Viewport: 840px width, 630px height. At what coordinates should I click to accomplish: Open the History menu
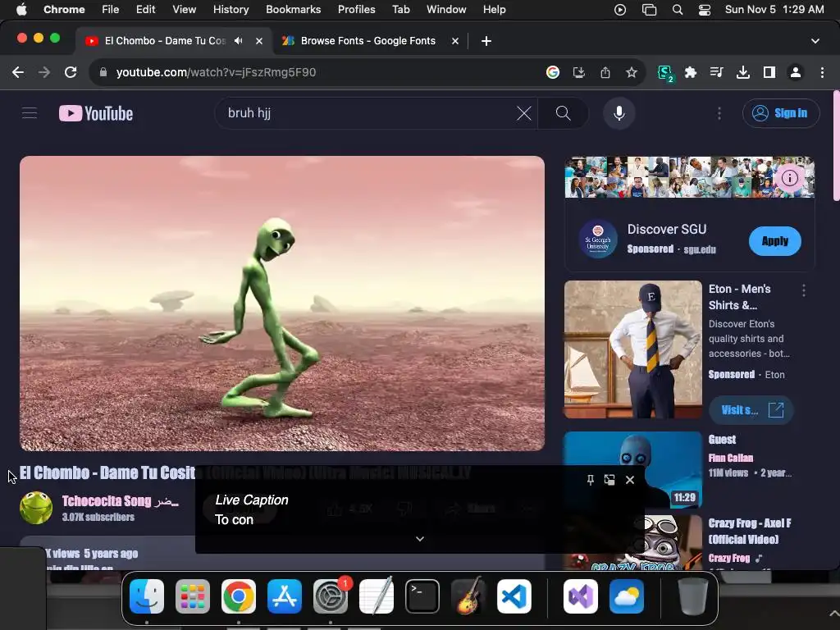click(x=231, y=9)
